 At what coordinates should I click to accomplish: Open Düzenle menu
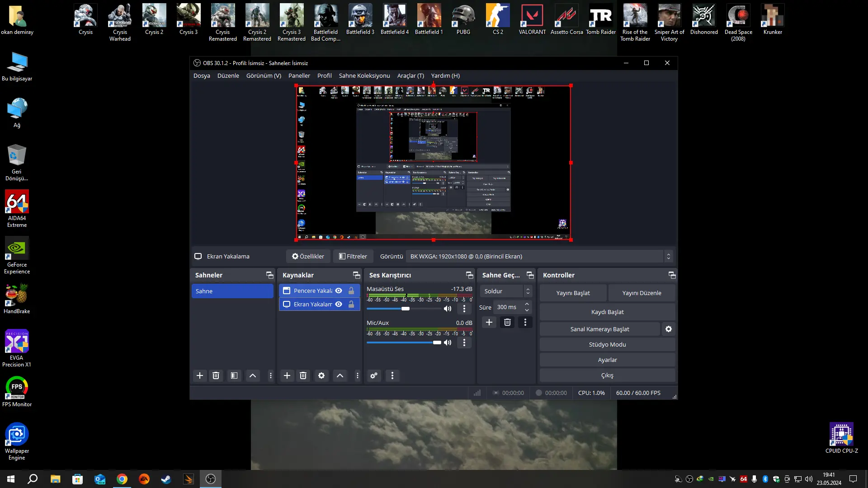228,75
